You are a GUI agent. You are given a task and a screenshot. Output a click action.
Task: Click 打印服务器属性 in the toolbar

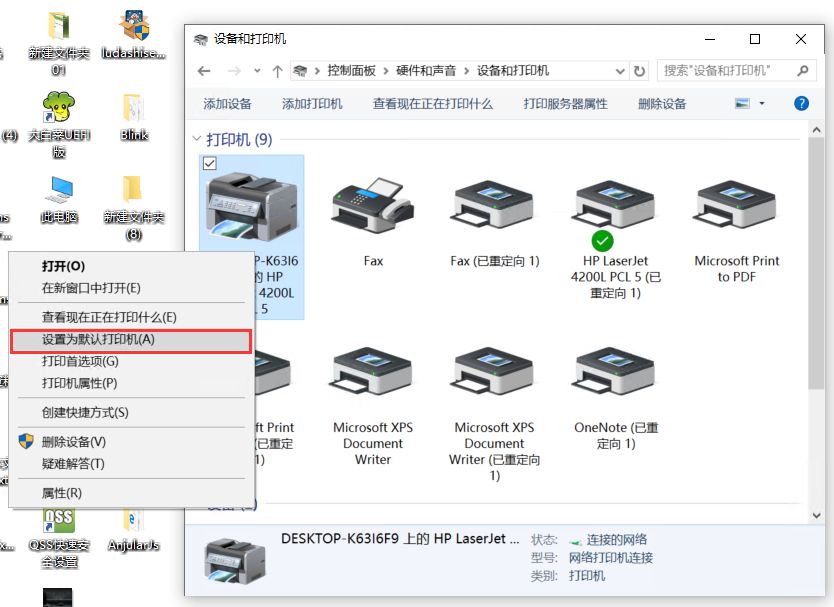point(565,104)
